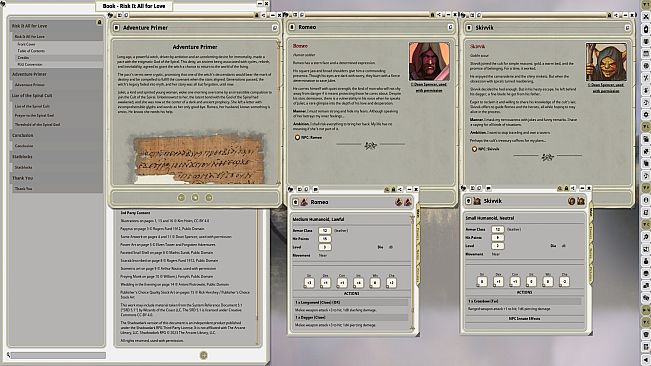Toggle the lock on the book index panel

point(99,22)
